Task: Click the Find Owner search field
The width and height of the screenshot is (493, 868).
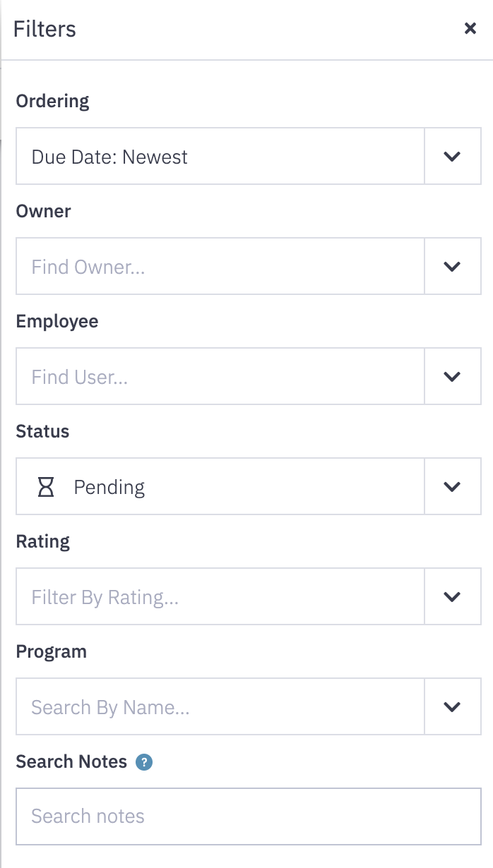Action: pyautogui.click(x=220, y=266)
